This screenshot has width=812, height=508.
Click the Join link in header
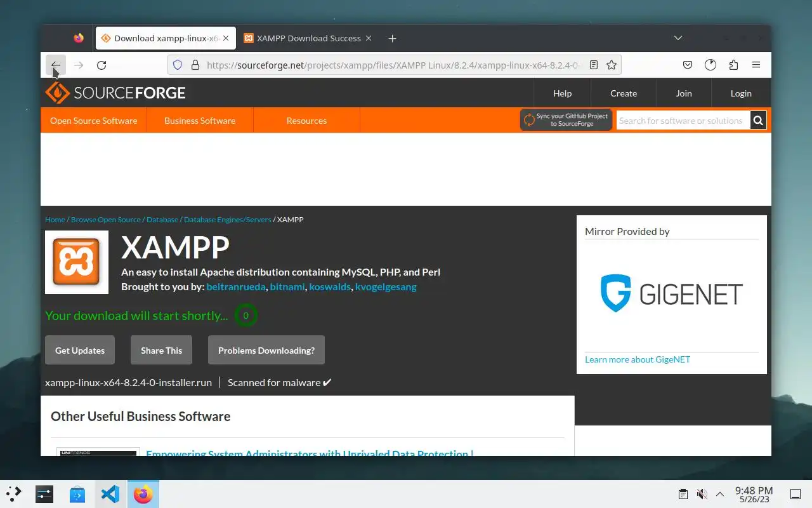click(684, 93)
